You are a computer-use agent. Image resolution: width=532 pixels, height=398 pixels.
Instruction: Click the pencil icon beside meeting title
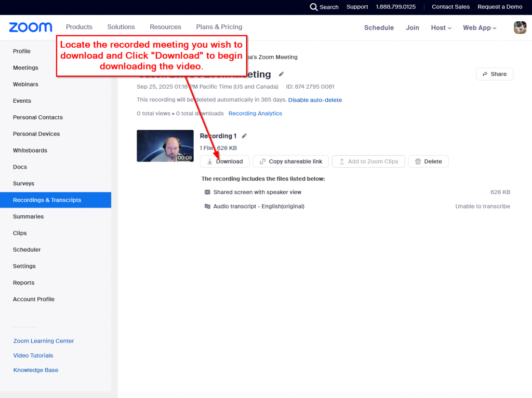coord(282,74)
